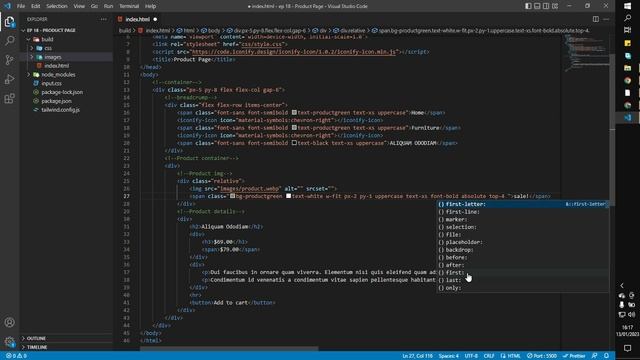Open the Edit menu
This screenshot has width=640, height=360.
[36, 6]
